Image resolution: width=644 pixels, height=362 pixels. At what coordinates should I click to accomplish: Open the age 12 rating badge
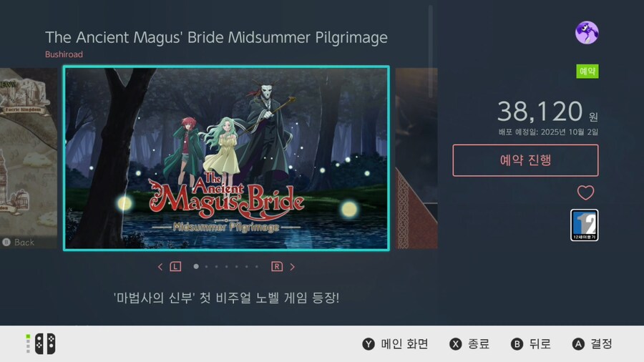point(584,225)
